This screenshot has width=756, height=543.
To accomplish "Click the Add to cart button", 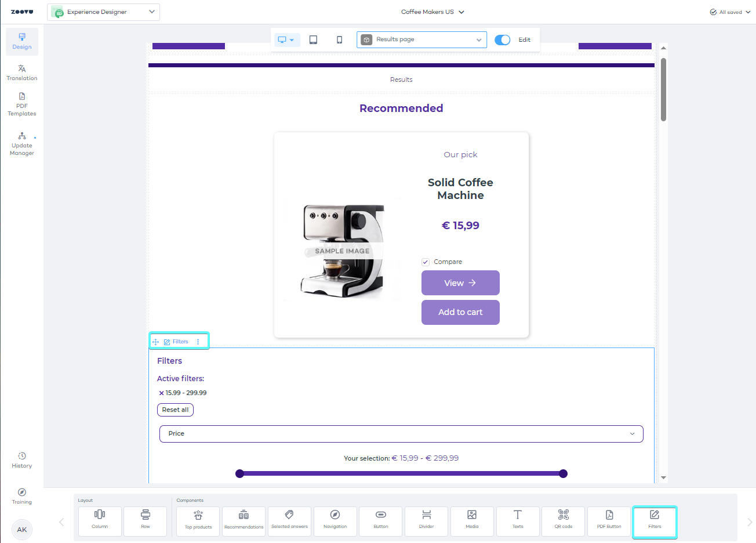I will point(460,312).
